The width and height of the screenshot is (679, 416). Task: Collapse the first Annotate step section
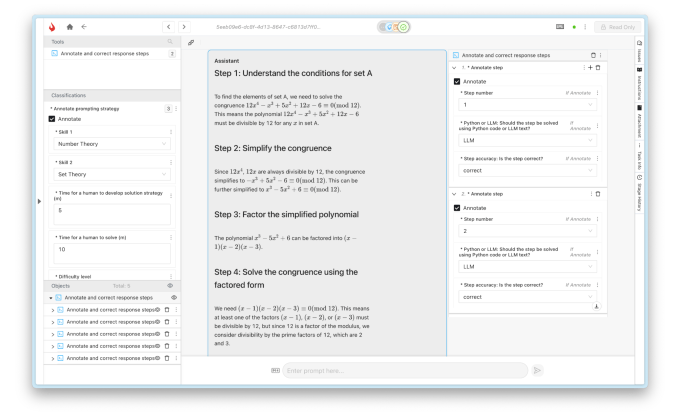(x=454, y=67)
